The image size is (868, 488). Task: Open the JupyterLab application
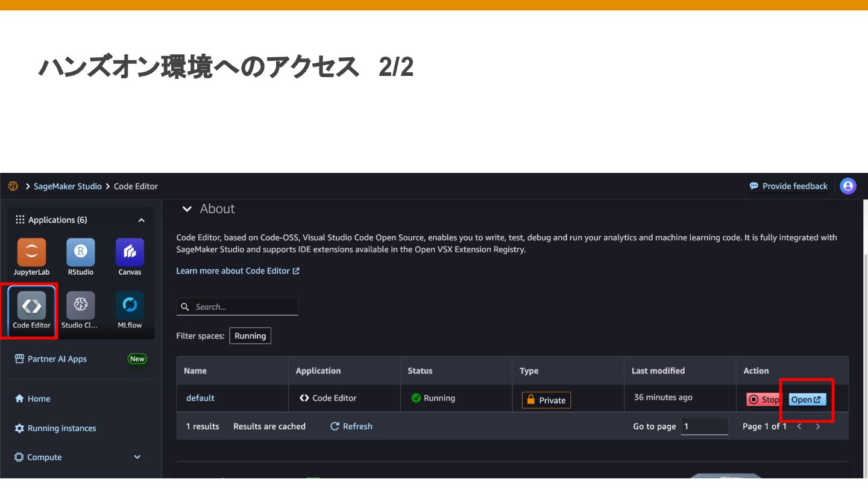(x=31, y=257)
